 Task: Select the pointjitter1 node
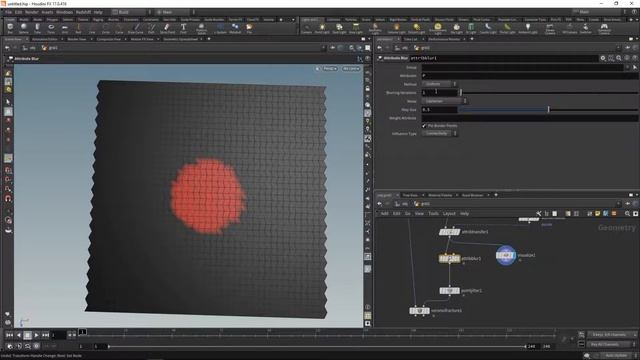pyautogui.click(x=449, y=291)
